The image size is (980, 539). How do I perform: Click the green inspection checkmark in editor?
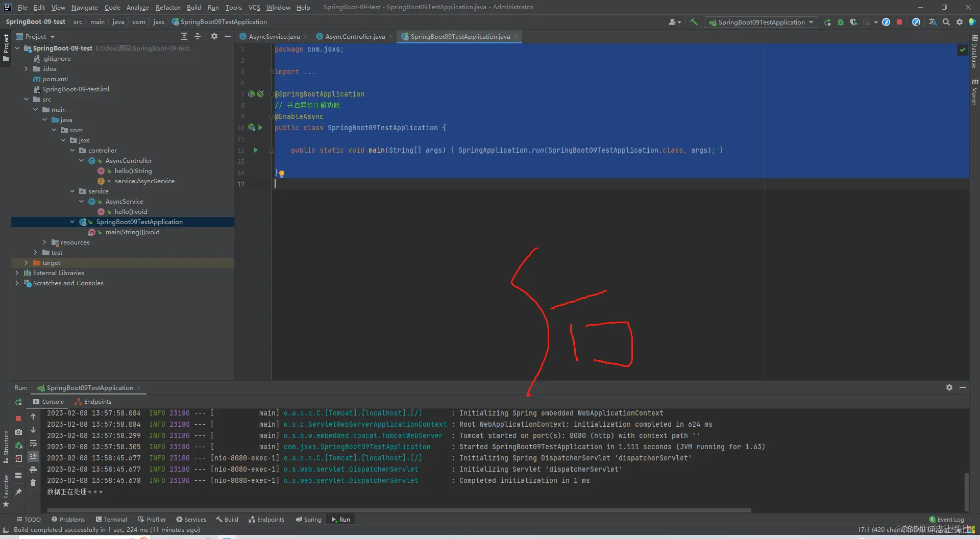point(962,50)
